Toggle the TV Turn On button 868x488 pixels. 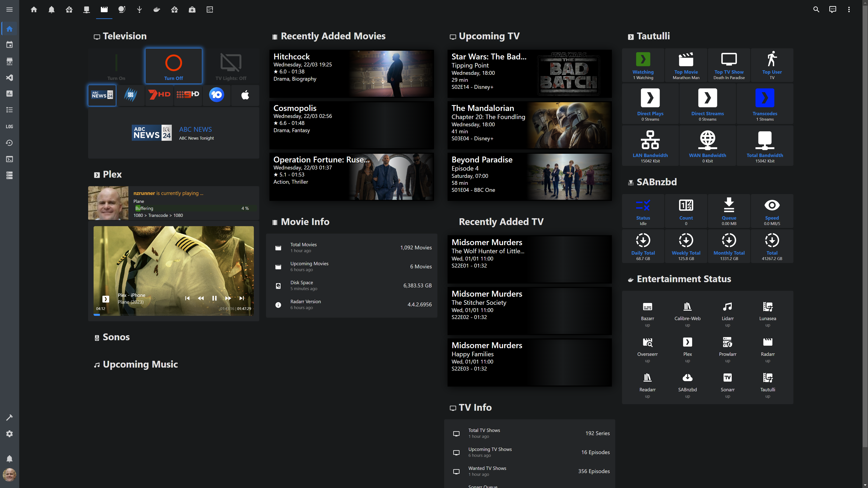(x=116, y=66)
